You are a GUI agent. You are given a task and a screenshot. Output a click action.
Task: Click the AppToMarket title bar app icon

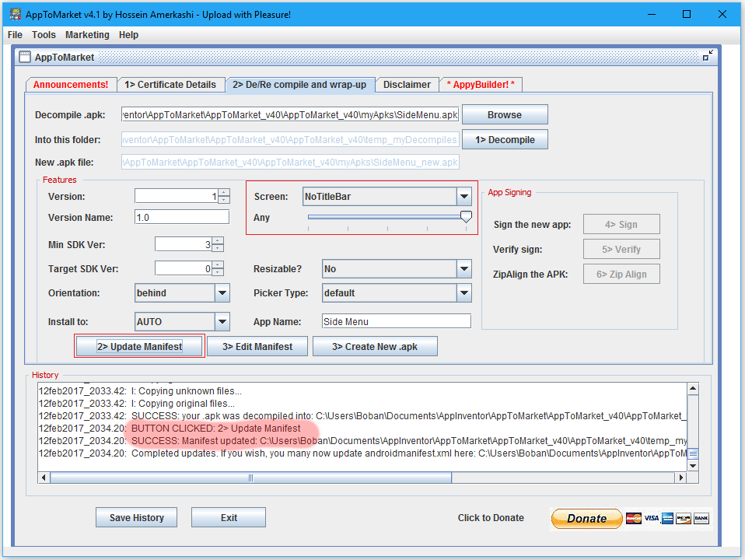pos(16,14)
